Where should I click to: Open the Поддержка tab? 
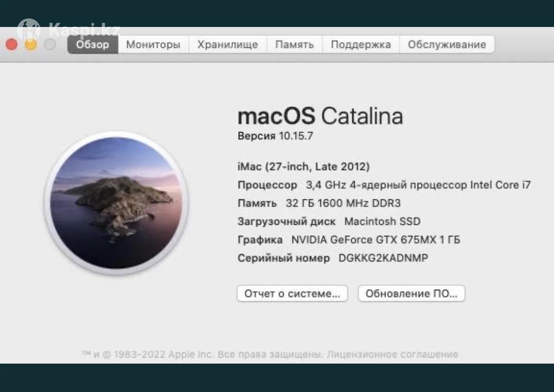point(361,45)
